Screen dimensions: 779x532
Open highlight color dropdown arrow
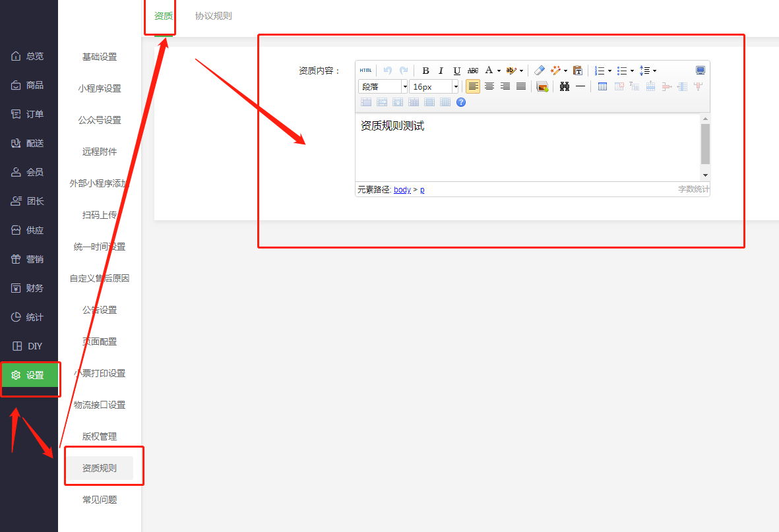point(521,71)
